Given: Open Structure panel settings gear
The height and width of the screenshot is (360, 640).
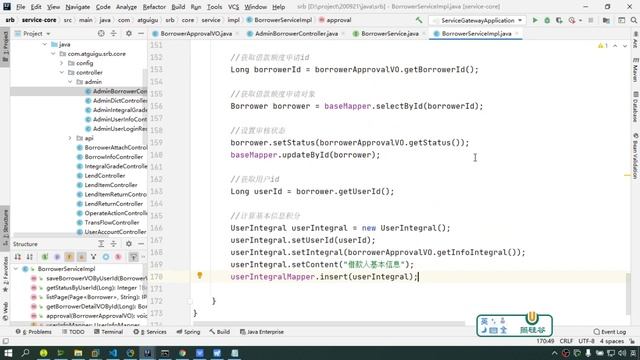Looking at the screenshot, I should tap(129, 244).
